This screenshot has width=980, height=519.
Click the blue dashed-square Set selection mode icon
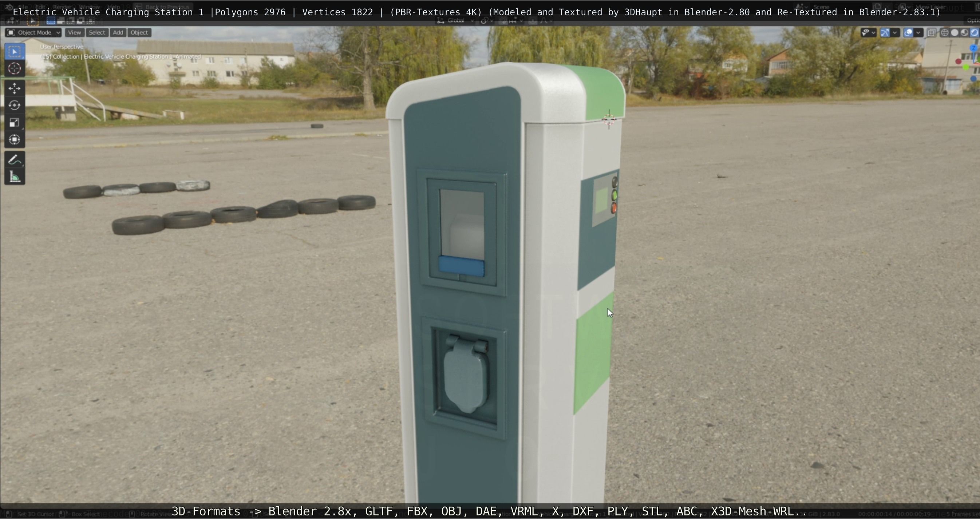point(51,21)
